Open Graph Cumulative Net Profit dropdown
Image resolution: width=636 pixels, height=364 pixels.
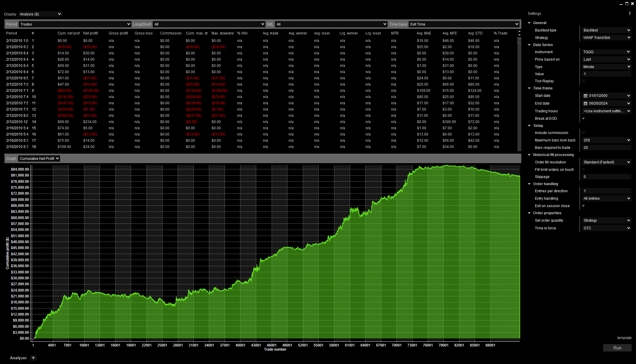pyautogui.click(x=39, y=158)
